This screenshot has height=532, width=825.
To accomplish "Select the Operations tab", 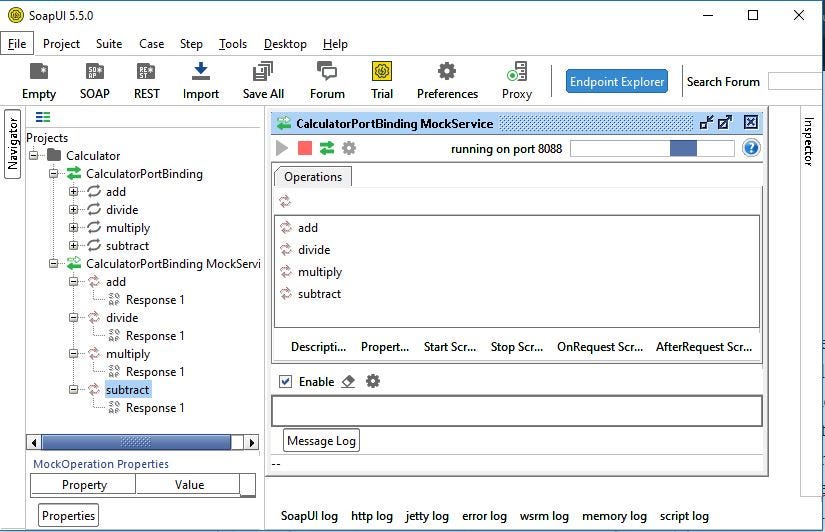I will click(x=313, y=177).
